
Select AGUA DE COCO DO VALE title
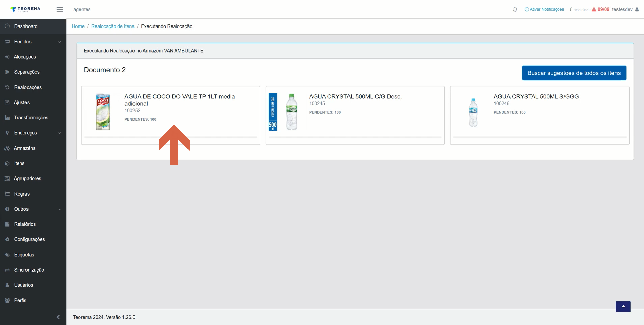click(x=180, y=100)
